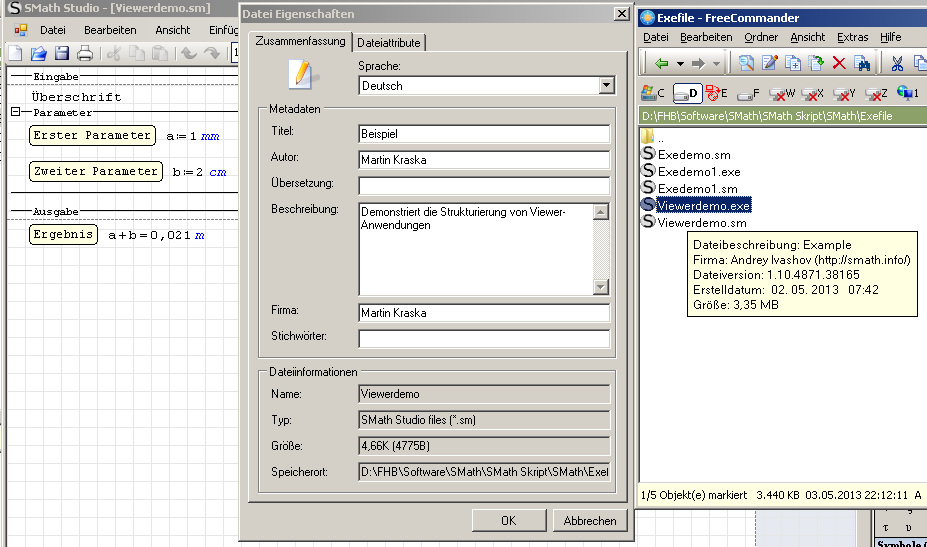Open the Extras menu in FreeCommander
This screenshot has height=547, width=927.
point(852,37)
